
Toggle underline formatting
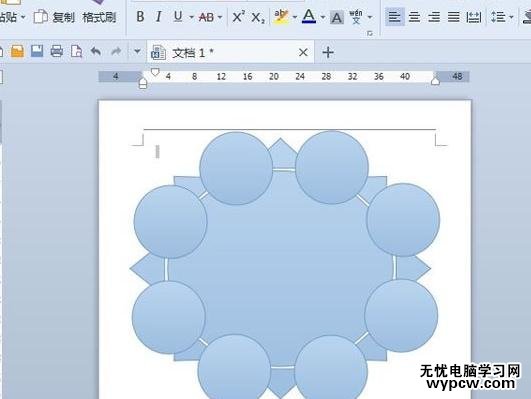[178, 17]
